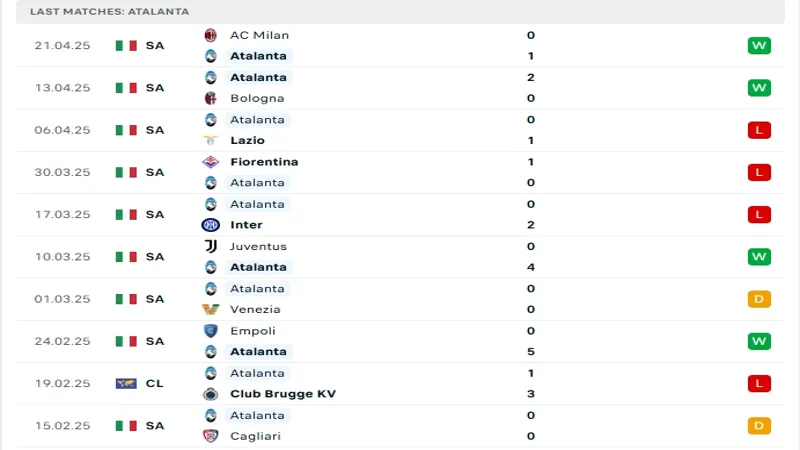Click the Champions League flag icon
Screen dimensions: 800x450
pos(126,383)
